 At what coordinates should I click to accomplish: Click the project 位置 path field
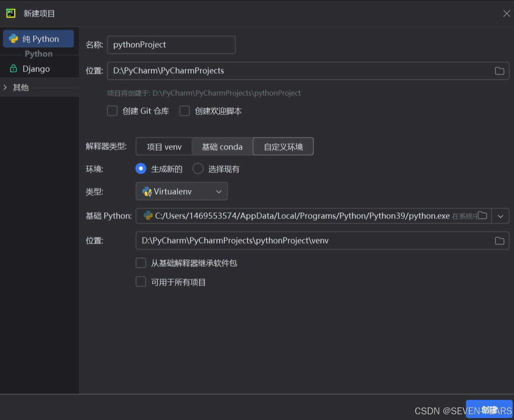[308, 71]
